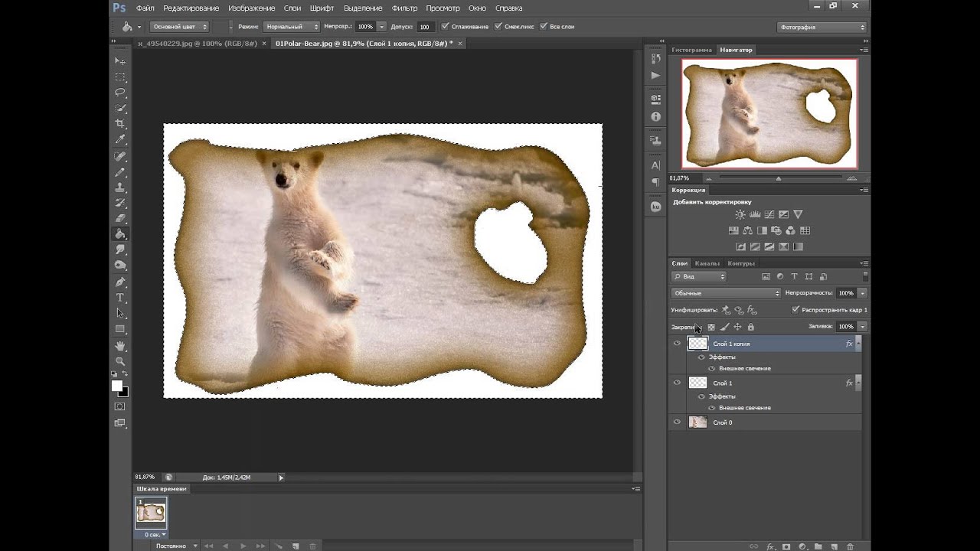This screenshot has width=980, height=551.
Task: Add a layer mask from Layers panel footer
Action: tap(786, 546)
